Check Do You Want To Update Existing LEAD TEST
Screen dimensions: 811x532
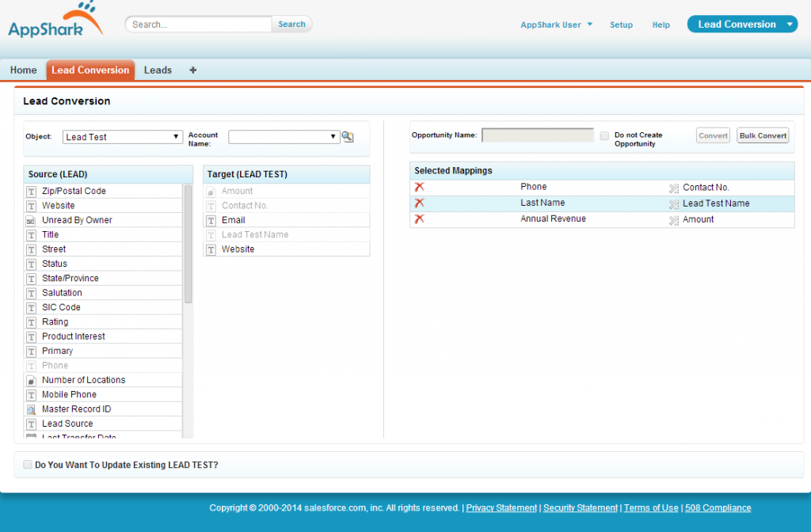click(x=28, y=465)
